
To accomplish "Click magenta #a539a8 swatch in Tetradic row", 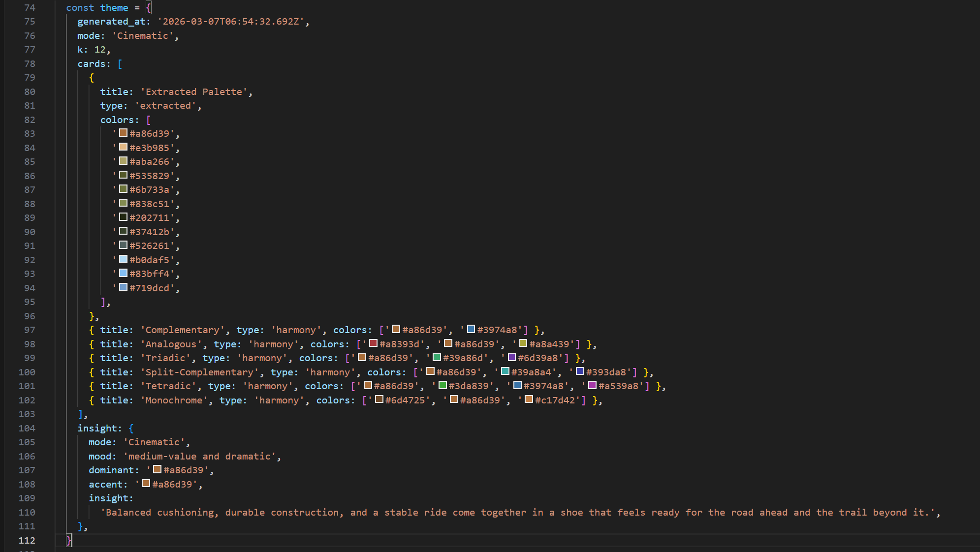I will pyautogui.click(x=593, y=385).
